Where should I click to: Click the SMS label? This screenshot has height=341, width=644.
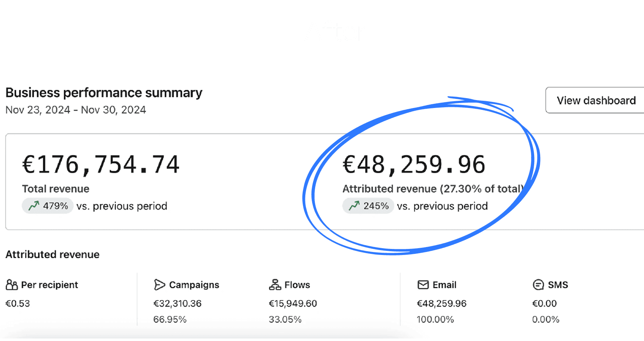[x=558, y=285]
